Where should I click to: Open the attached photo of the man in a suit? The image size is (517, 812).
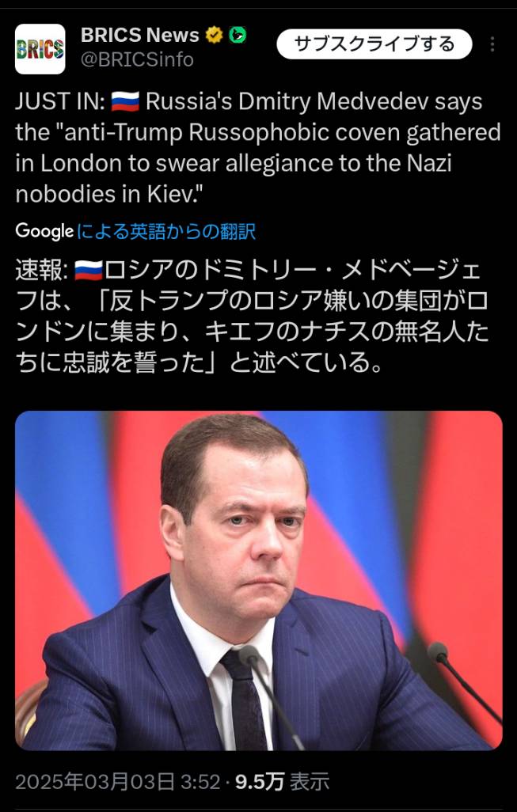pyautogui.click(x=258, y=581)
